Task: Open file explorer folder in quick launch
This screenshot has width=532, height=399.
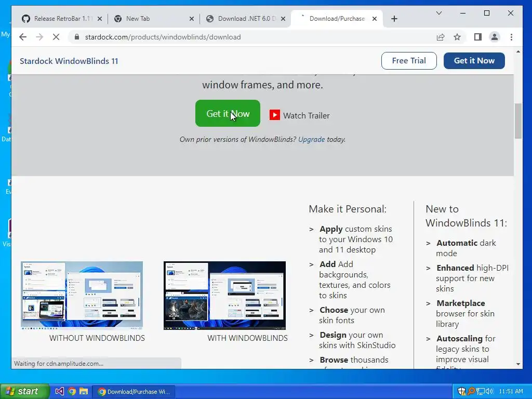Action: [84, 392]
